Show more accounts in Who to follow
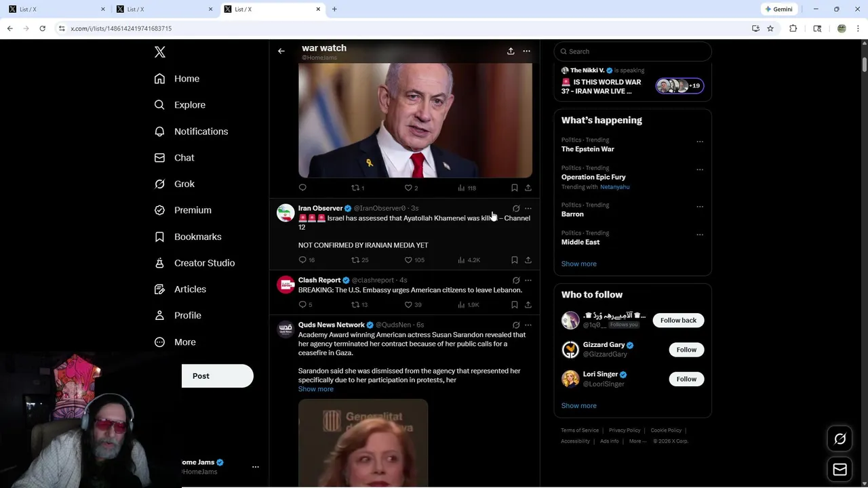 click(x=578, y=406)
